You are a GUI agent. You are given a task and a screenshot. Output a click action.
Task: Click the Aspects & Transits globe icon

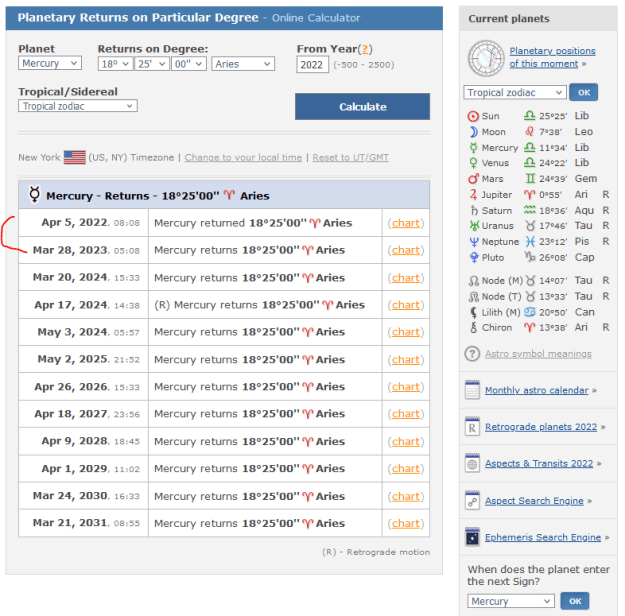472,463
